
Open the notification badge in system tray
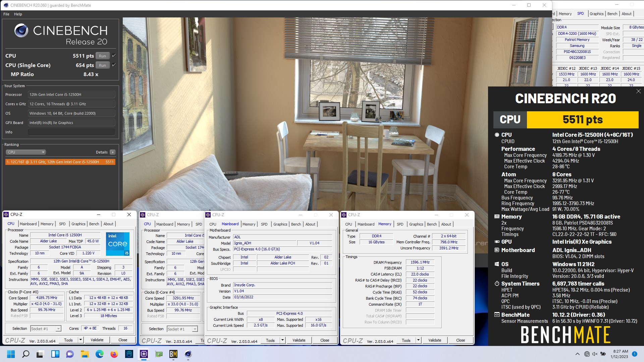634,354
